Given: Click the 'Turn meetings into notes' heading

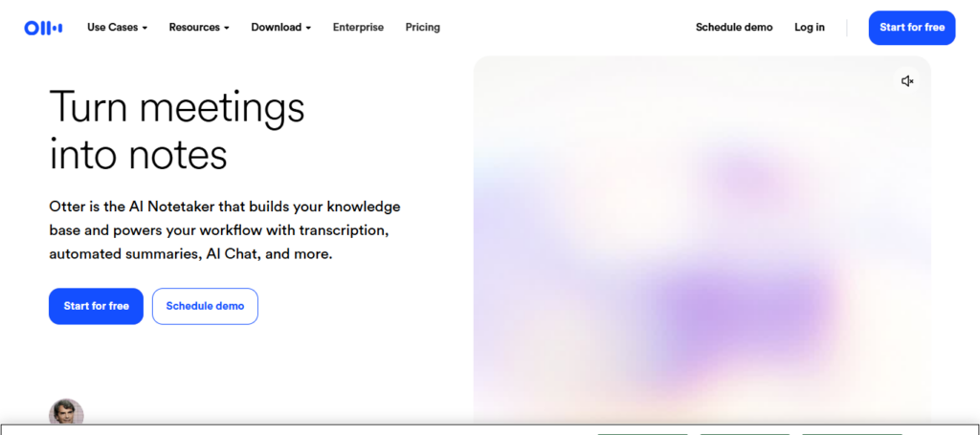Looking at the screenshot, I should (177, 131).
